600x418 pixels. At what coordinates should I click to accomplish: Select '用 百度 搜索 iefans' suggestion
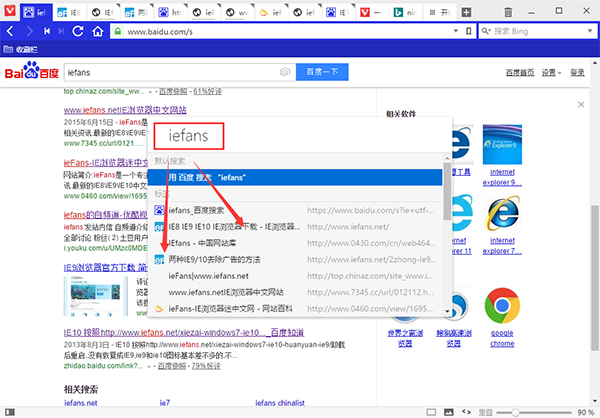[295, 178]
